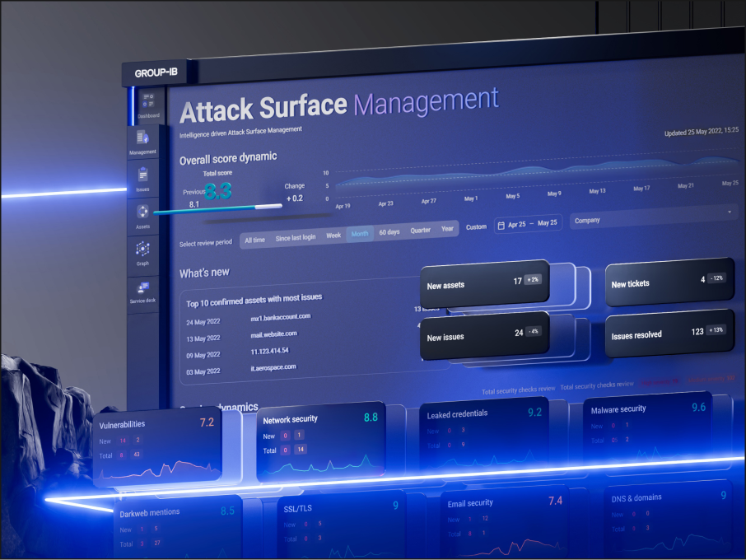
Task: Open the calendar icon beside the date range
Action: (502, 222)
